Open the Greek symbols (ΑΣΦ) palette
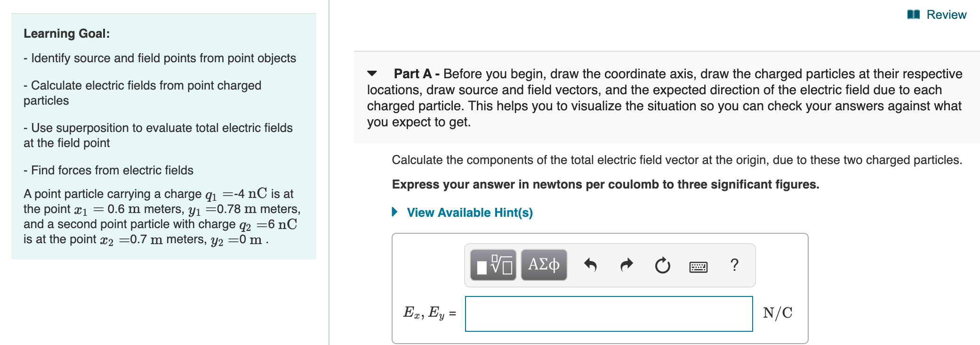 click(543, 265)
